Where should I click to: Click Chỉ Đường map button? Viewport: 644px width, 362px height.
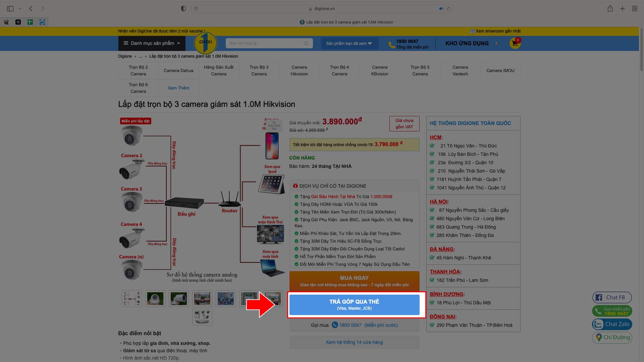[612, 337]
